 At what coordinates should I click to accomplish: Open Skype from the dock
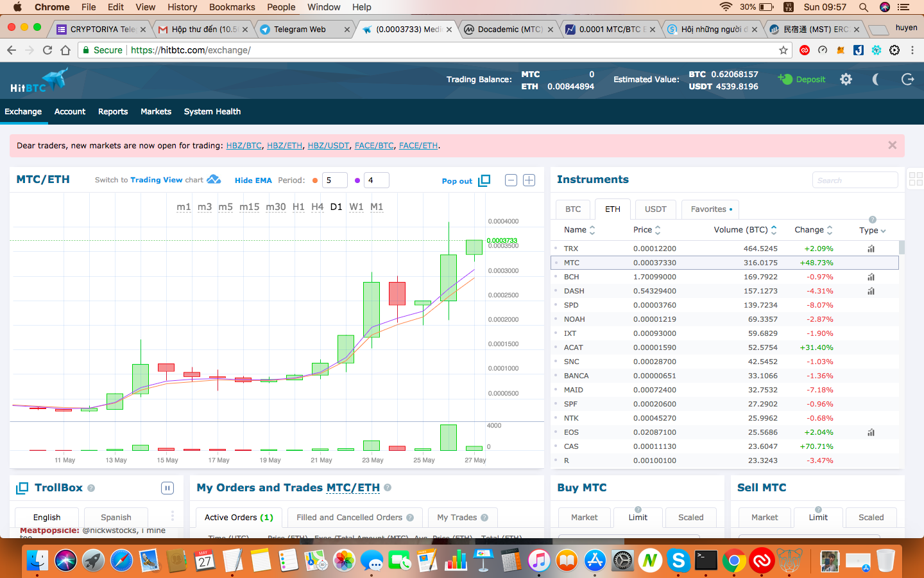coord(678,560)
